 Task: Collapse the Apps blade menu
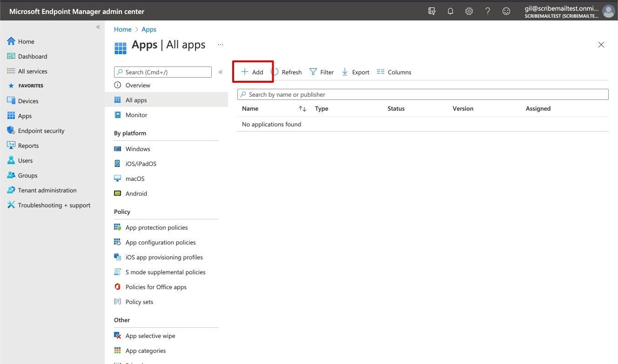[x=221, y=72]
